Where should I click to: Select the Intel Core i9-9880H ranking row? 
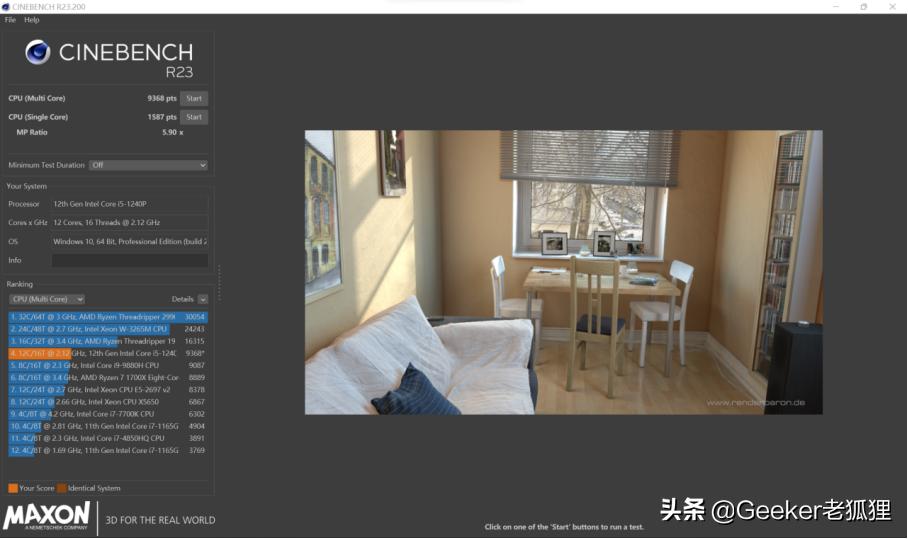108,365
